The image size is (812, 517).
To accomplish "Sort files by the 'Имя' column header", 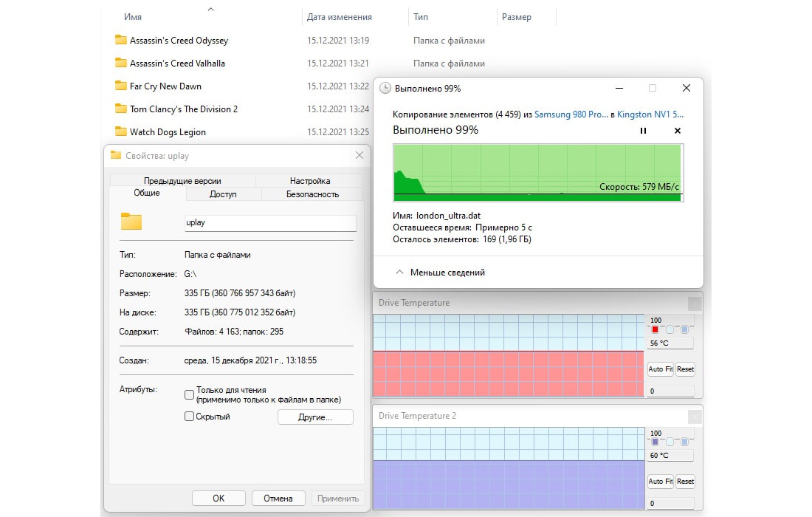I will tap(133, 17).
